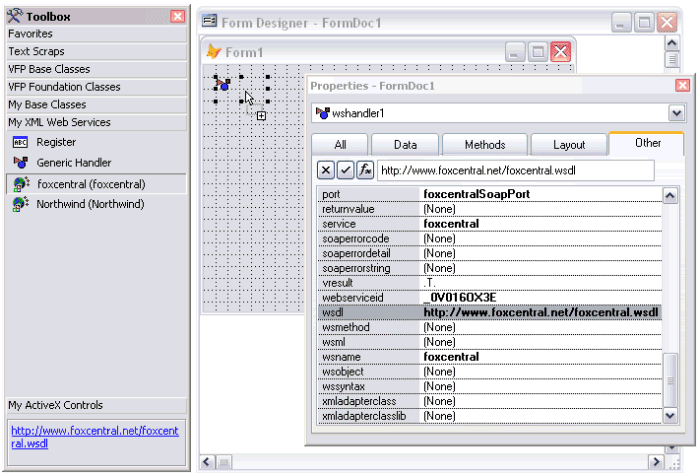Select the soaperrorcode property row
This screenshot has height=475, width=700.
tap(489, 238)
